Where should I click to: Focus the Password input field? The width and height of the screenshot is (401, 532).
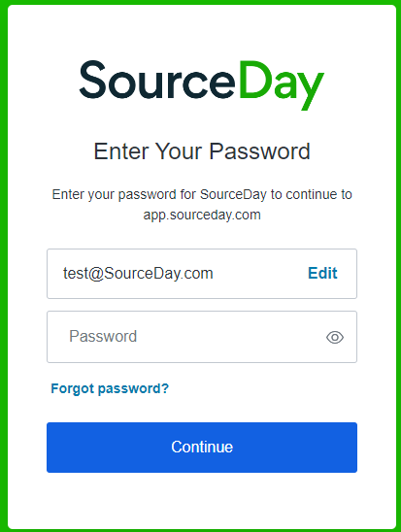202,337
